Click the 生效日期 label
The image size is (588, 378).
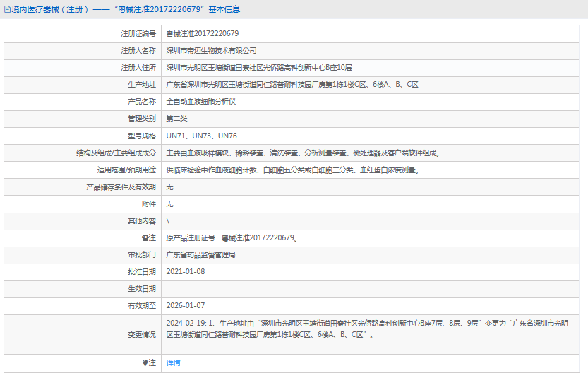tap(142, 289)
